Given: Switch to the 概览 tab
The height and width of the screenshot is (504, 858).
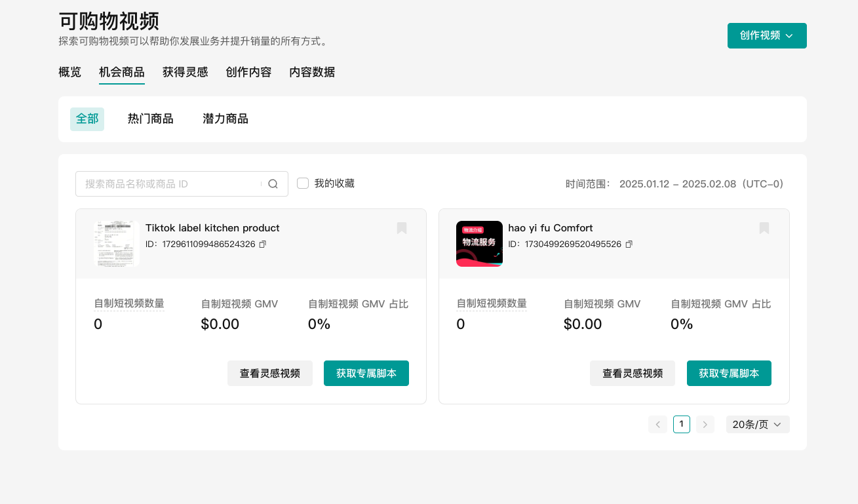Looking at the screenshot, I should pos(69,72).
